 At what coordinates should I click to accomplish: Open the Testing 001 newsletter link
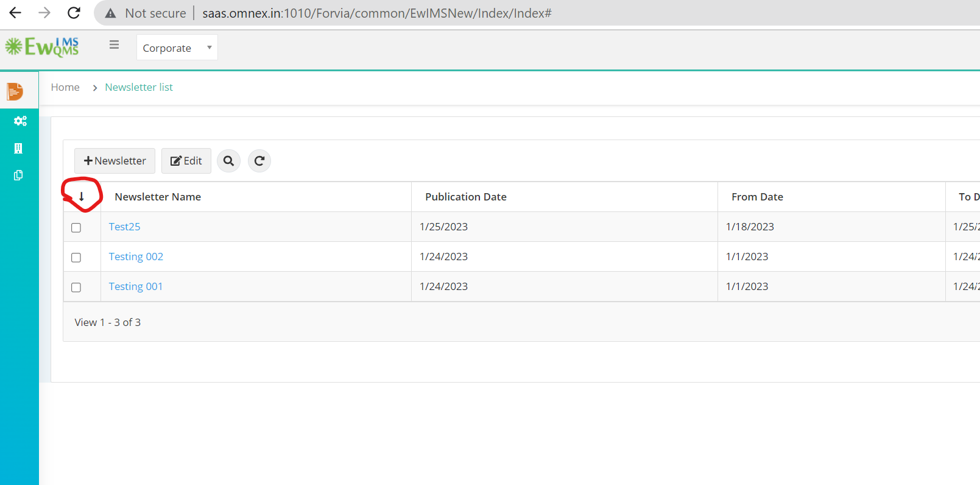tap(136, 286)
